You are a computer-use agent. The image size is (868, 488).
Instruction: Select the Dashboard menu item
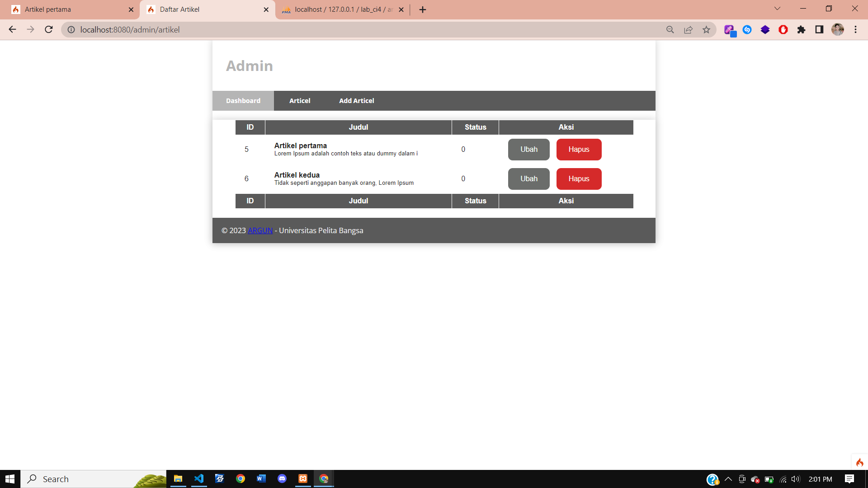click(243, 101)
